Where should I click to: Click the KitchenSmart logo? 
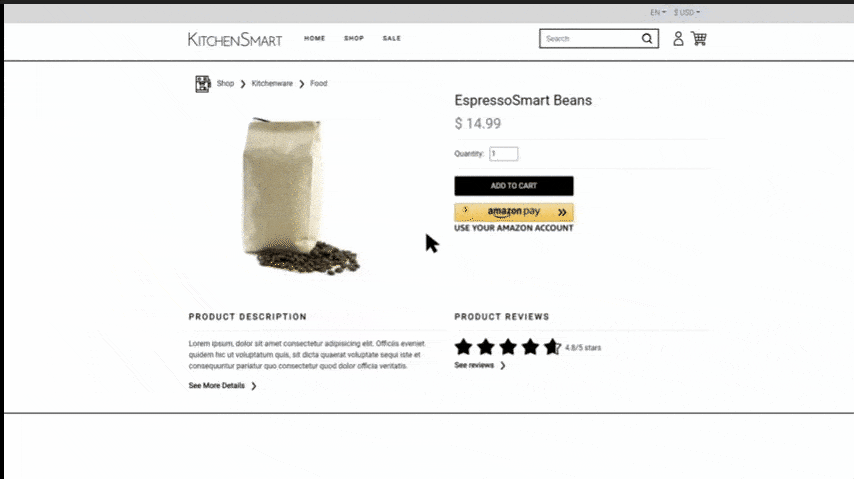pos(235,39)
